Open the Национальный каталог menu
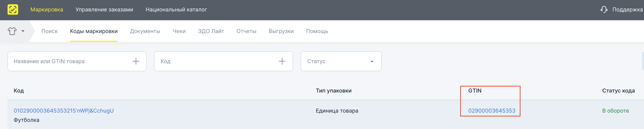Image resolution: width=644 pixels, height=129 pixels. [176, 9]
